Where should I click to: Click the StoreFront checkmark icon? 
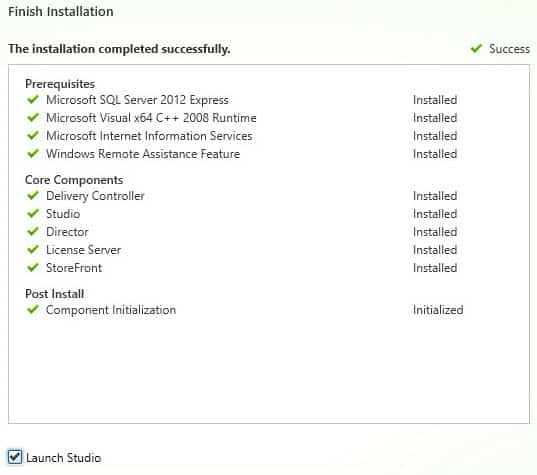pyautogui.click(x=33, y=267)
